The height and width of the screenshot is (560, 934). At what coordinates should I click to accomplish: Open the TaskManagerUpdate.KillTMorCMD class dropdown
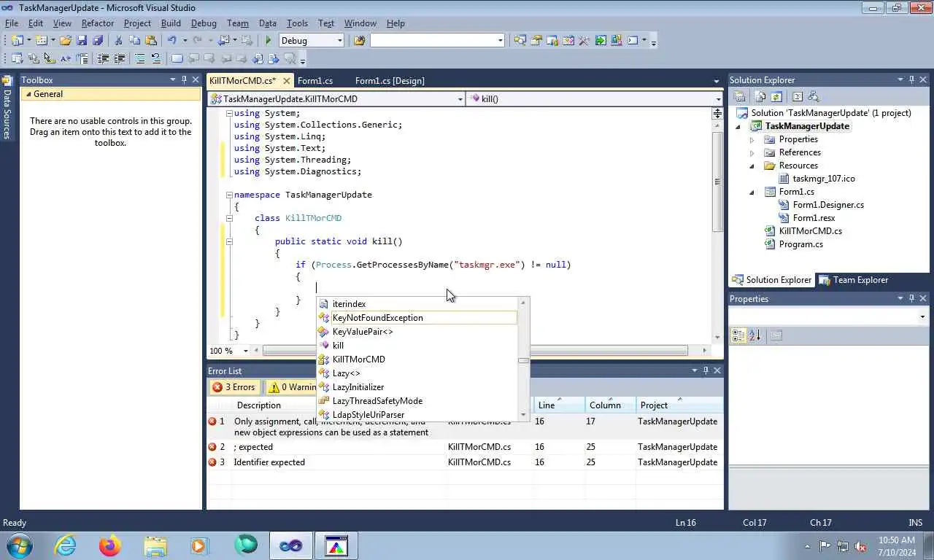pos(460,98)
